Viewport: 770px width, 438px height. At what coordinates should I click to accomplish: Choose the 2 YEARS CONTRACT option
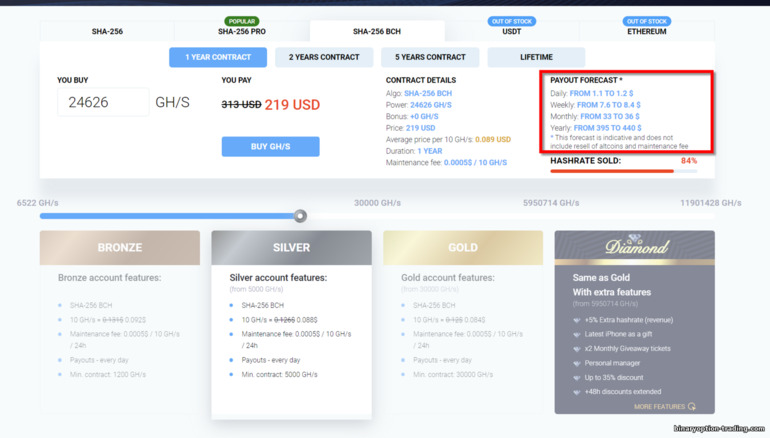click(x=324, y=57)
